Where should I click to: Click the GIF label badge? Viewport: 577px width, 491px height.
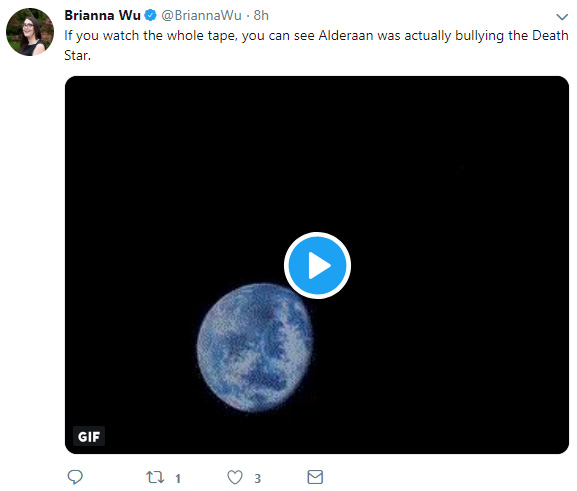(89, 437)
